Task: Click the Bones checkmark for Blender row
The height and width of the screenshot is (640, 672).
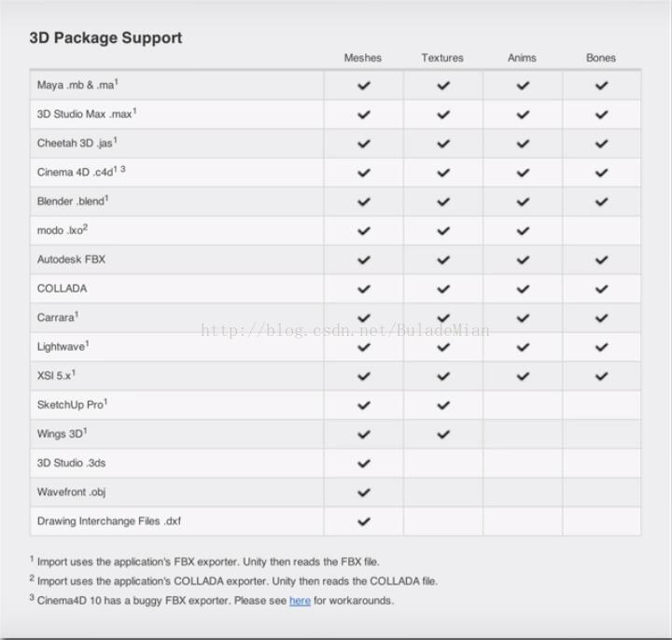Action: tap(601, 202)
